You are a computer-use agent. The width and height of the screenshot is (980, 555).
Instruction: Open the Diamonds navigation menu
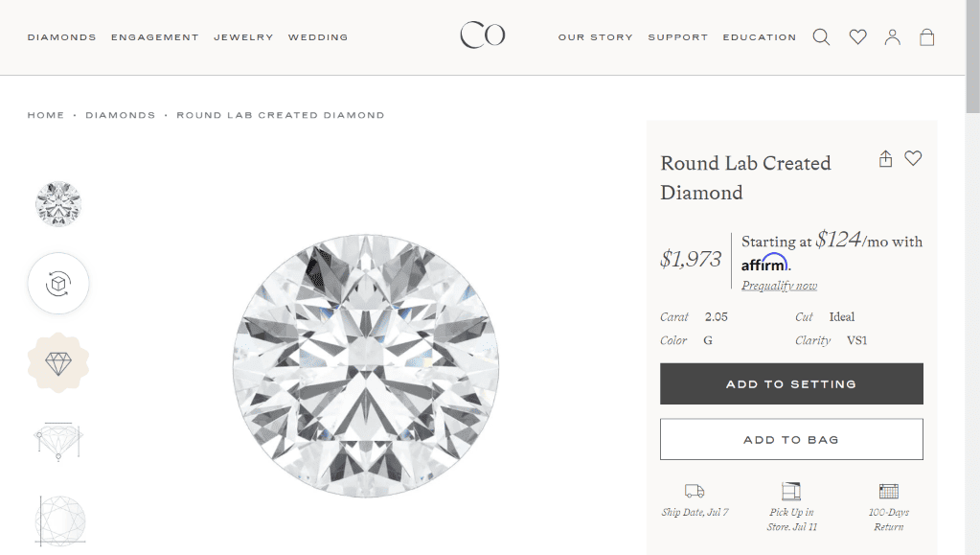(61, 37)
